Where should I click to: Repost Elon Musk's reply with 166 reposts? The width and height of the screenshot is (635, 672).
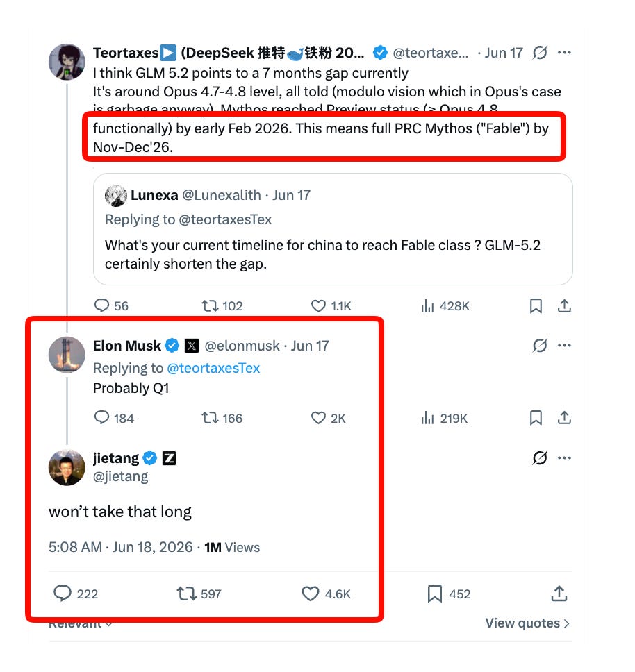tap(210, 418)
